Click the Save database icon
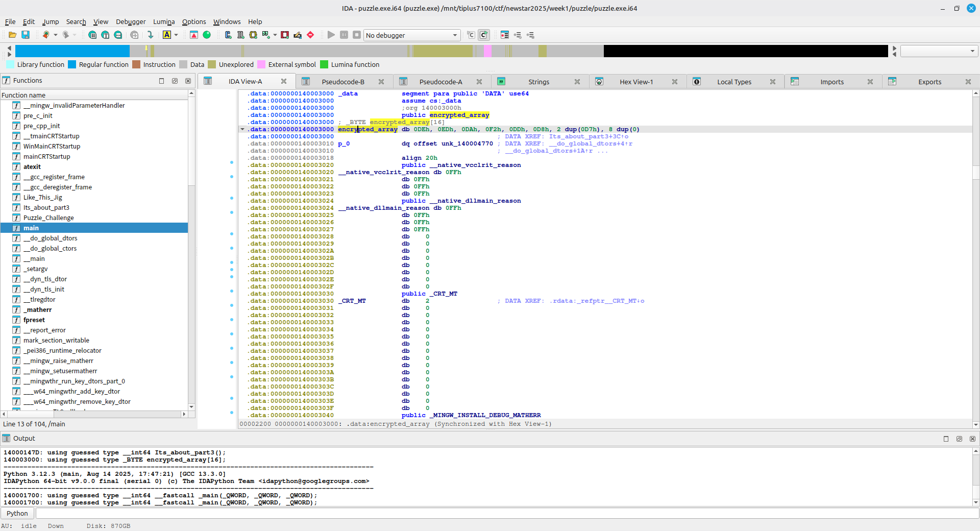 coord(26,35)
